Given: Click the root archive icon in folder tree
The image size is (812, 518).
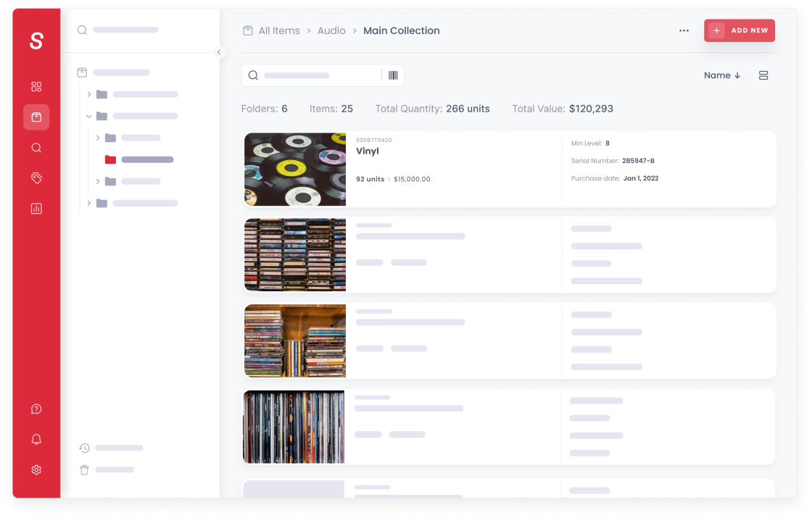Looking at the screenshot, I should click(82, 72).
